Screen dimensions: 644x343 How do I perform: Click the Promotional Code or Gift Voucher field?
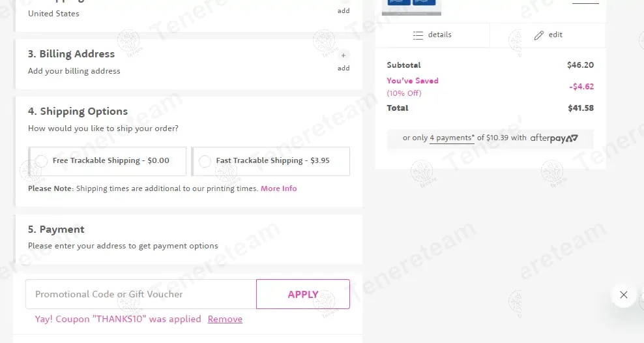(x=141, y=294)
